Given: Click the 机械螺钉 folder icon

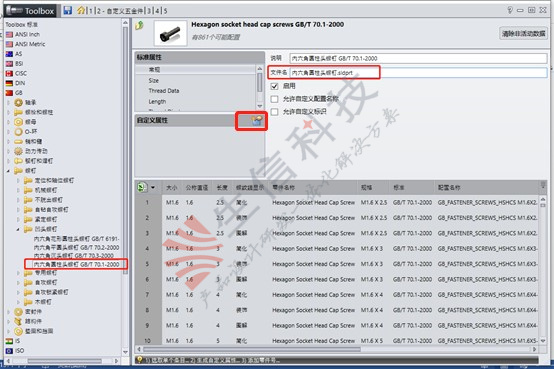Looking at the screenshot, I should tap(28, 190).
